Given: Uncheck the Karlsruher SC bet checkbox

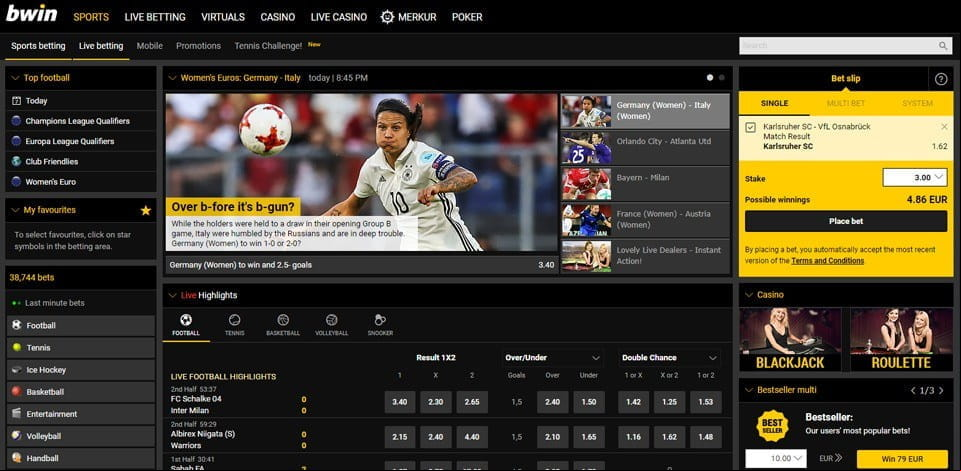Looking at the screenshot, I should [750, 127].
